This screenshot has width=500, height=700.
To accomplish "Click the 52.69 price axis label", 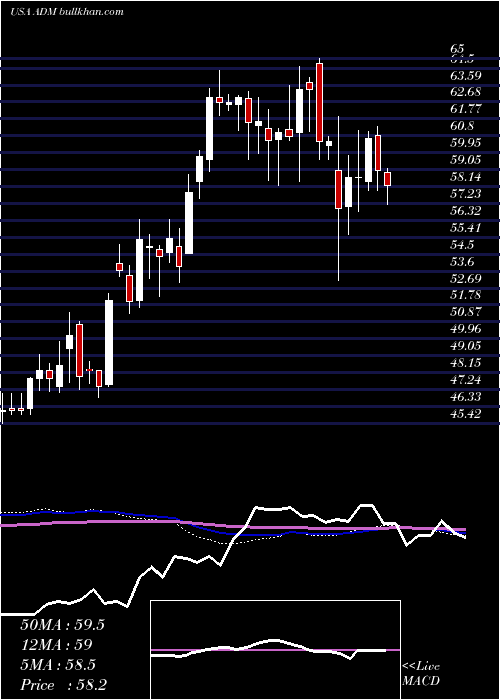I will click(x=466, y=279).
